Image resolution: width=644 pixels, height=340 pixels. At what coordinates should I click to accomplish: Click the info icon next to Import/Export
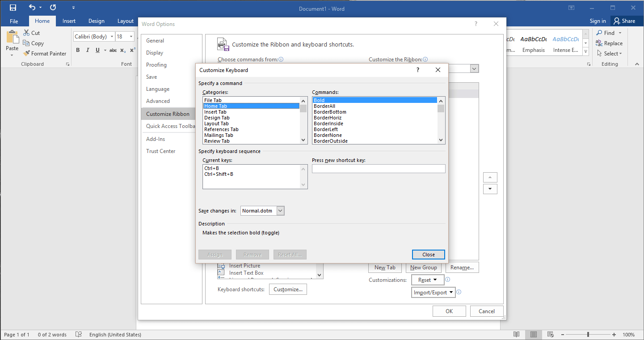459,292
